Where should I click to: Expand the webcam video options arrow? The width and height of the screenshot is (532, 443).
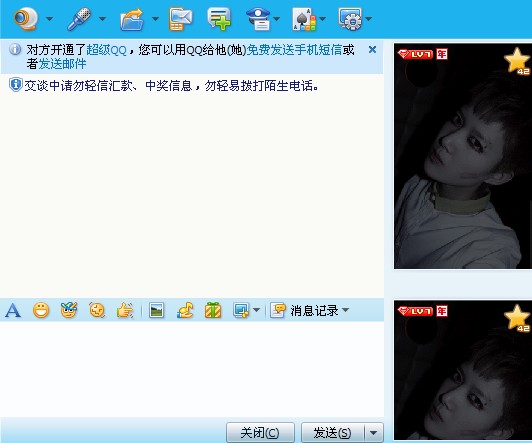pyautogui.click(x=50, y=19)
